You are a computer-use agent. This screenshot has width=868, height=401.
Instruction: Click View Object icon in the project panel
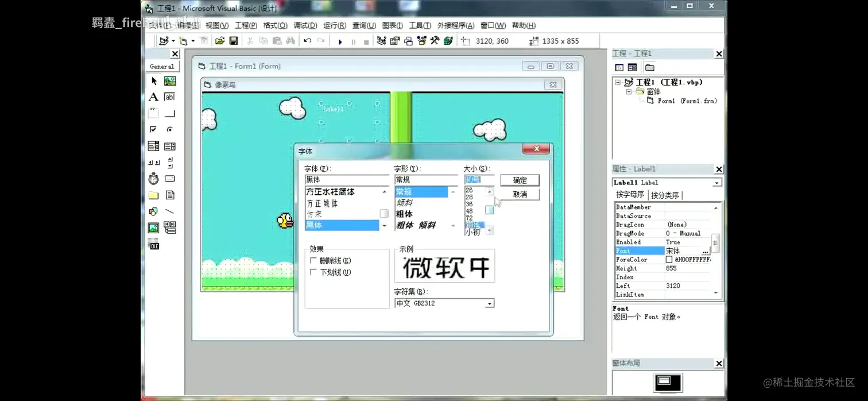pyautogui.click(x=632, y=68)
